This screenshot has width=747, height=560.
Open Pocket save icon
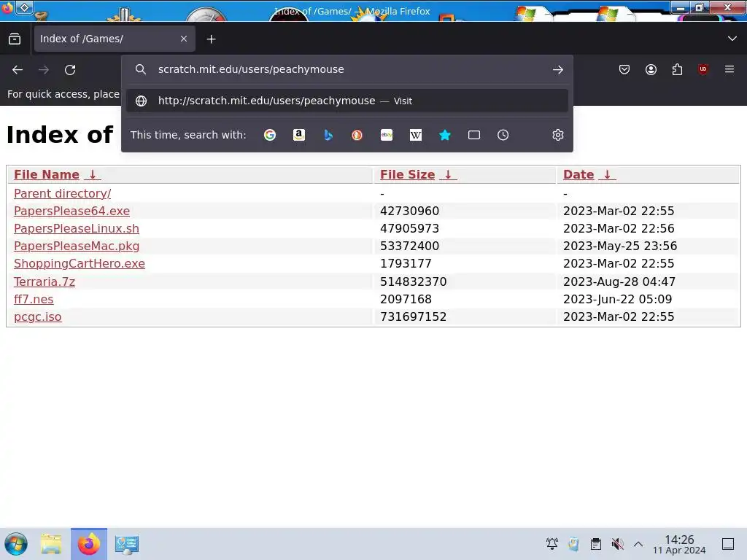tap(624, 69)
